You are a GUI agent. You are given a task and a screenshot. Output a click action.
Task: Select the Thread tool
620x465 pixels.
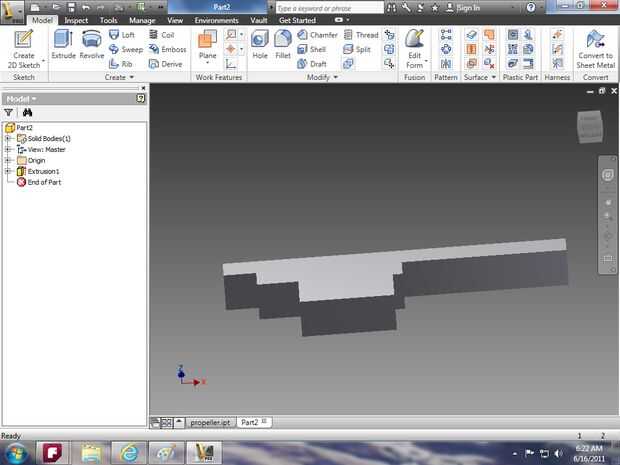pos(361,35)
